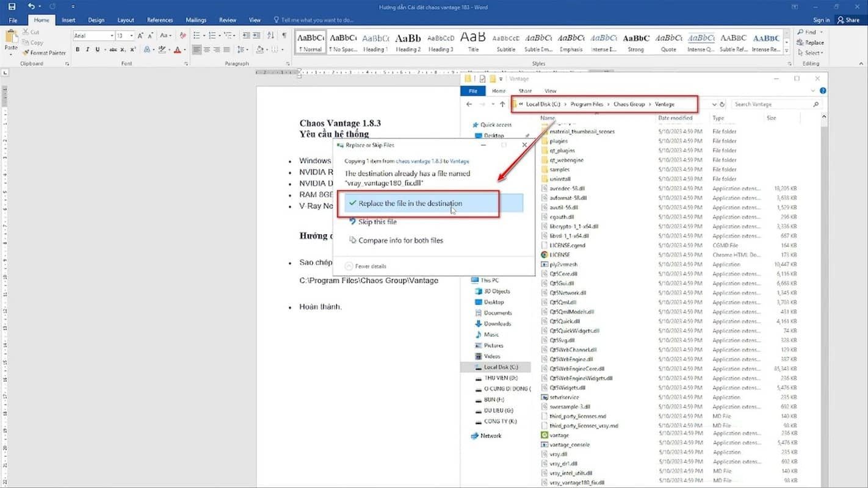
Task: Click the Chrome icon of the LICENSE file
Action: point(544,255)
